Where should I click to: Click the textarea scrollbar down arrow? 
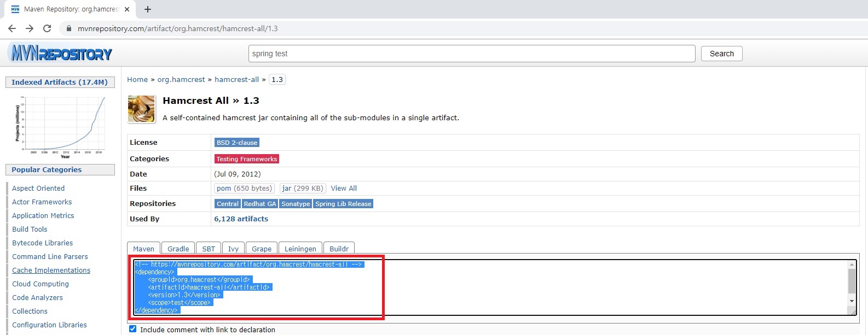coord(852,301)
